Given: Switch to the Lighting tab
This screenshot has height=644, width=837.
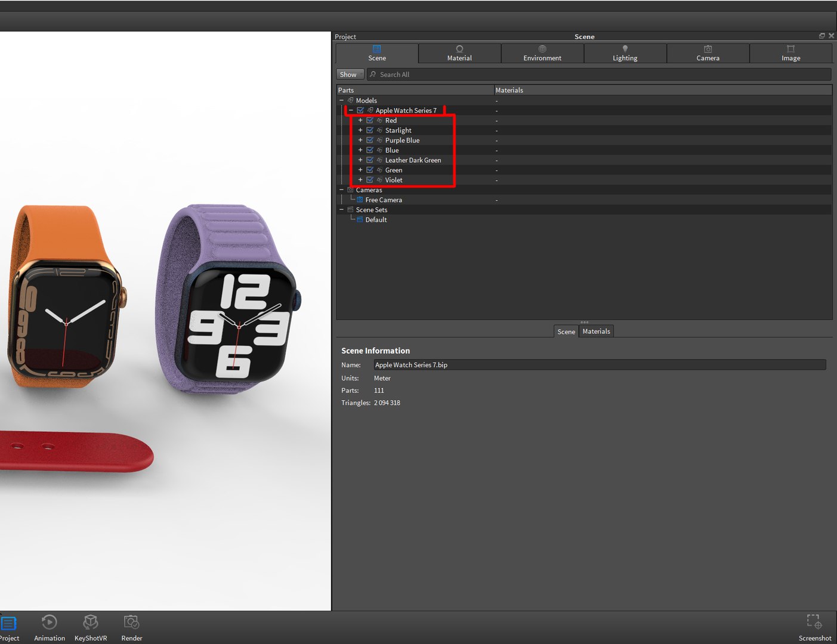Looking at the screenshot, I should coord(625,53).
